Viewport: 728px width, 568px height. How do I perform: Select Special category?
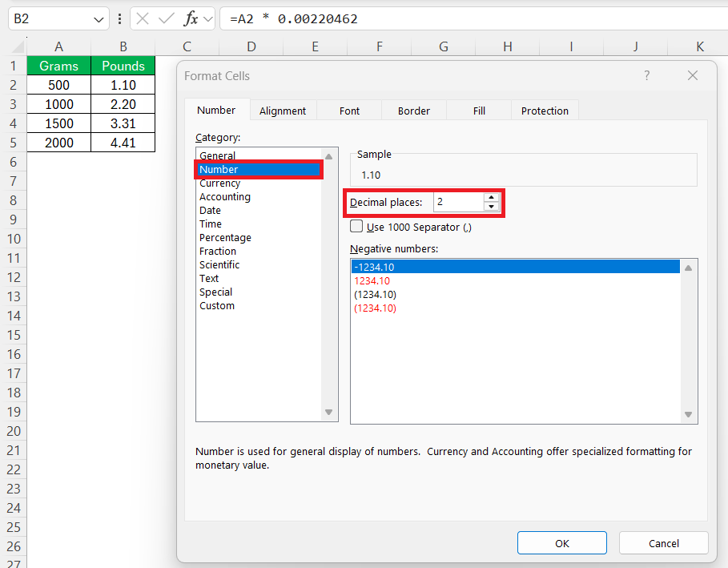[x=259, y=292]
